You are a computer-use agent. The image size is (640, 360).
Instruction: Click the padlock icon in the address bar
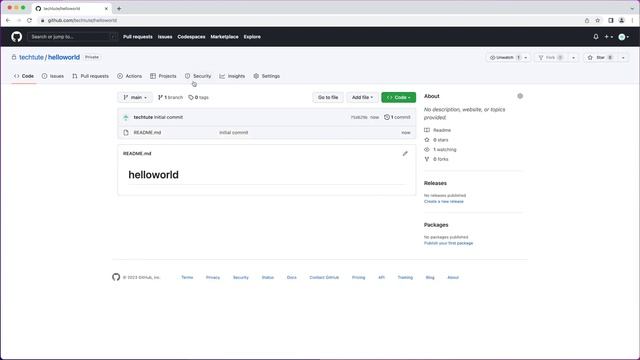point(42,20)
